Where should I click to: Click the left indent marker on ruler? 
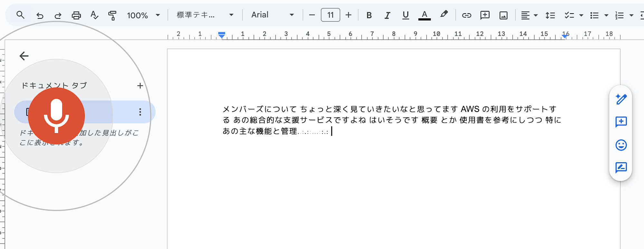click(x=222, y=35)
